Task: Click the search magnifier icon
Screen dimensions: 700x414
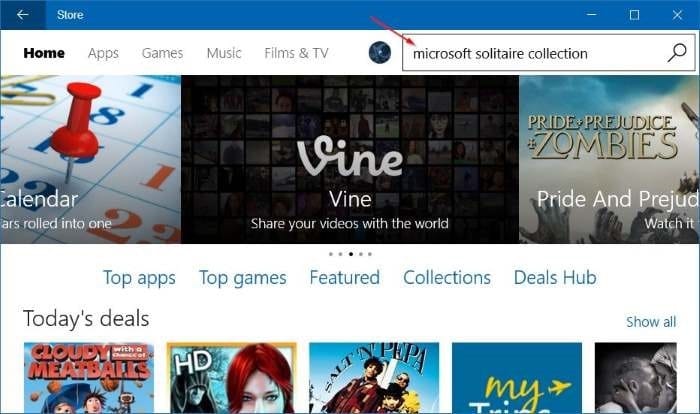Action: [x=677, y=53]
